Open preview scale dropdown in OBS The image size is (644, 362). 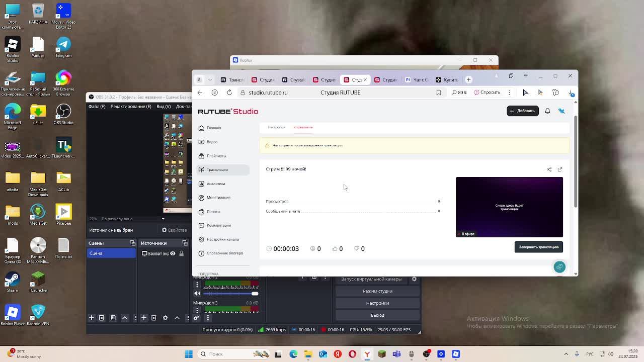[163, 219]
